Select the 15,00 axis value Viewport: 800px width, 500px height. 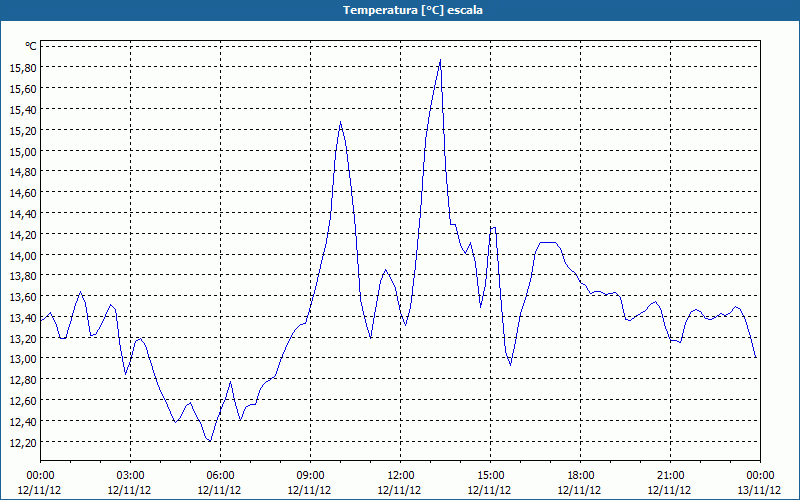[23, 151]
